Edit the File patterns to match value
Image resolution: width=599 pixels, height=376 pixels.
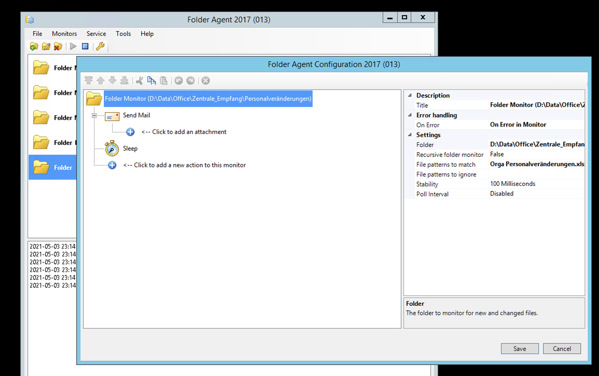537,164
